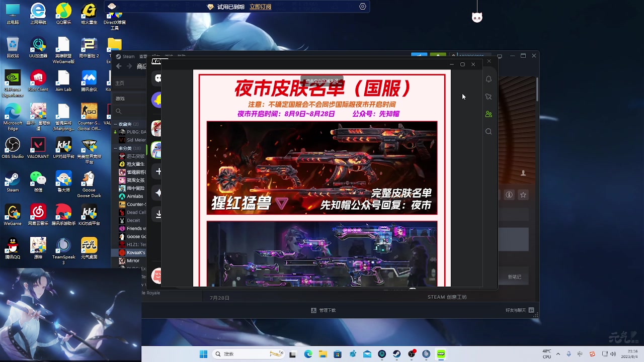This screenshot has width=644, height=362.
Task: Open the VALORANT desktop shortcut
Action: tap(38, 148)
